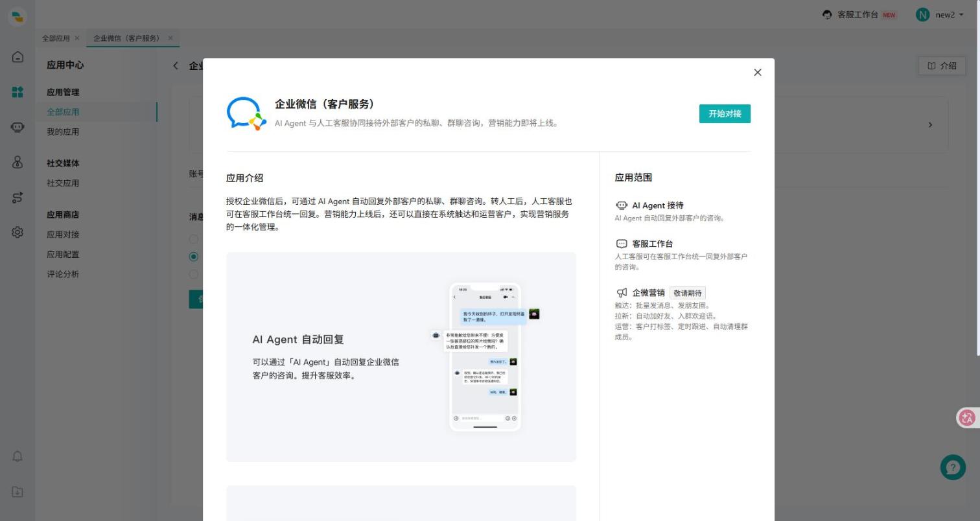Open 社交应用 in the sidebar
The height and width of the screenshot is (521, 980).
pos(63,183)
